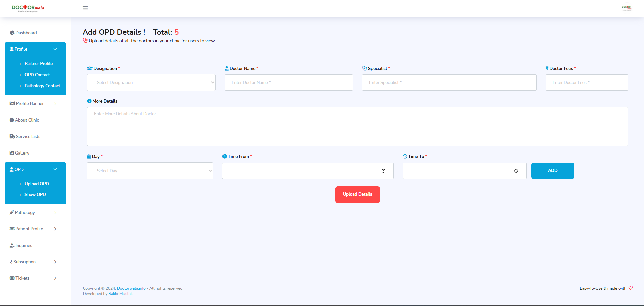Collapse the OPD sidebar section chevron
Image resolution: width=644 pixels, height=306 pixels.
pyautogui.click(x=55, y=169)
